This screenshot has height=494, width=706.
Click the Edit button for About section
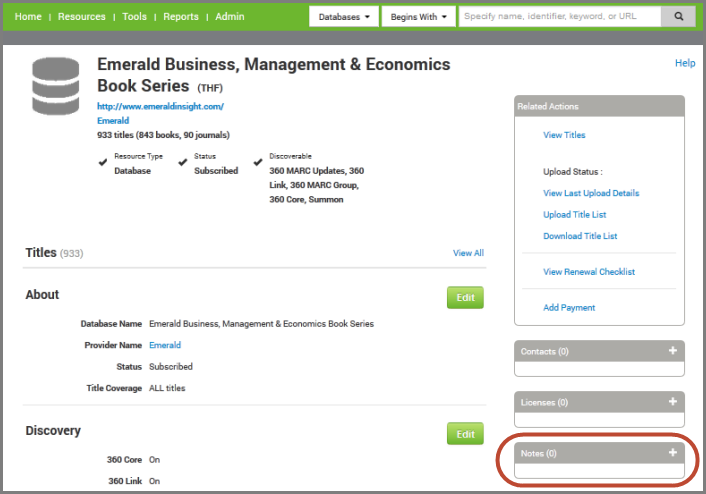coord(465,298)
